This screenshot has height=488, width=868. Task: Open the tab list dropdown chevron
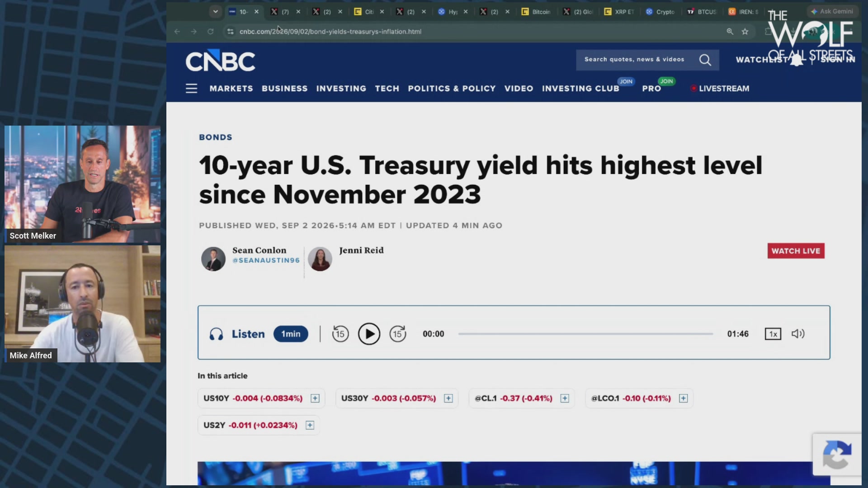click(216, 12)
